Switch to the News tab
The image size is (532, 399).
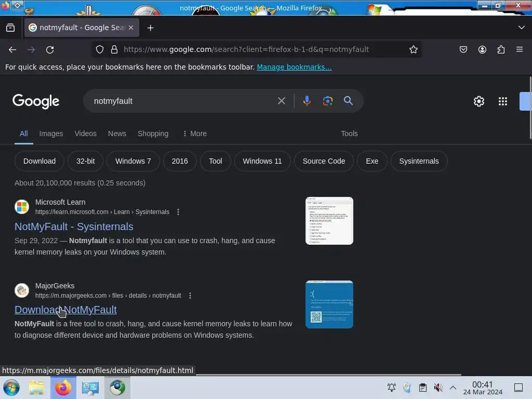117,134
